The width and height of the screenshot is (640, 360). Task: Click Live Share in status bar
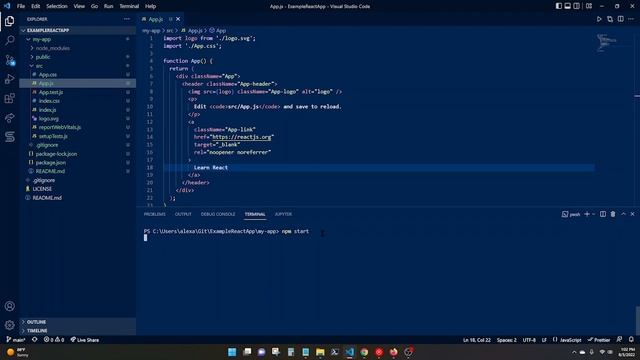(x=84, y=340)
